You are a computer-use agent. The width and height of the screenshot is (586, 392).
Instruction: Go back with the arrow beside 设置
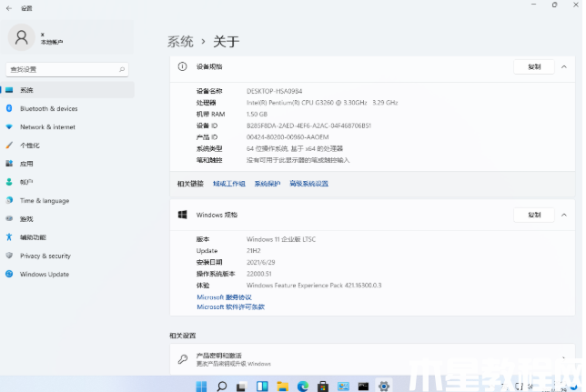[9, 8]
